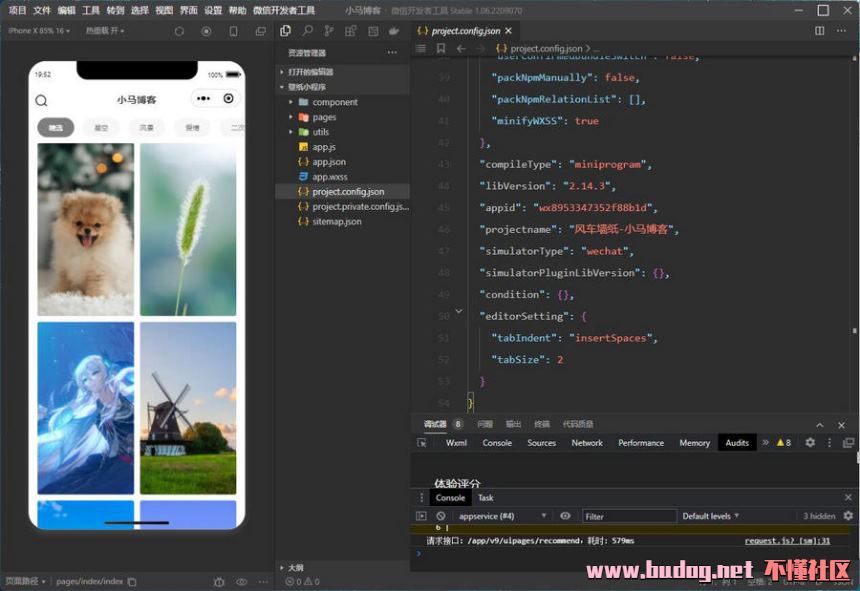Tap the search magnifier in the mini program
860x591 pixels.
[41, 100]
